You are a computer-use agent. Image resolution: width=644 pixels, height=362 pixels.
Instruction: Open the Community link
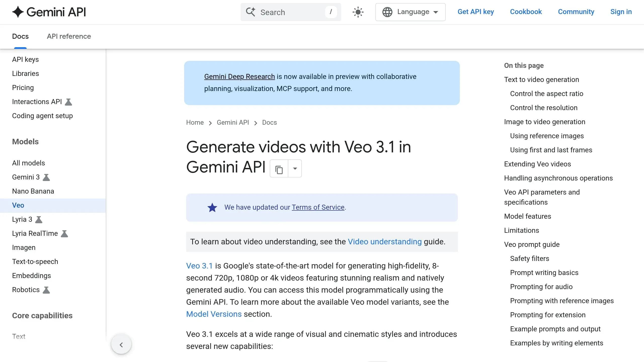pyautogui.click(x=576, y=12)
